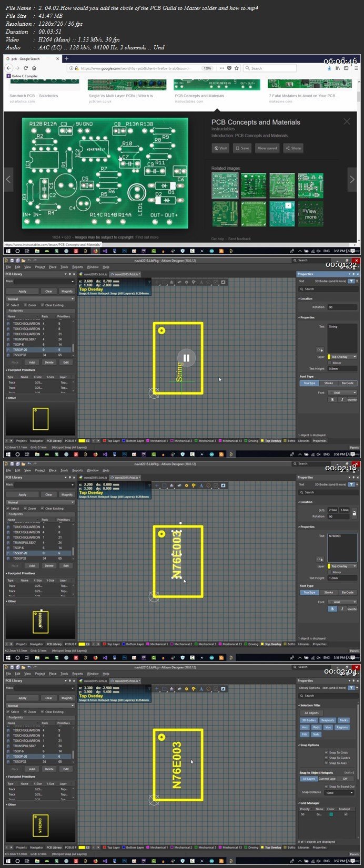The height and width of the screenshot is (868, 364).
Task: Open Reports menu in the 00:02:18 frame
Action: click(77, 470)
